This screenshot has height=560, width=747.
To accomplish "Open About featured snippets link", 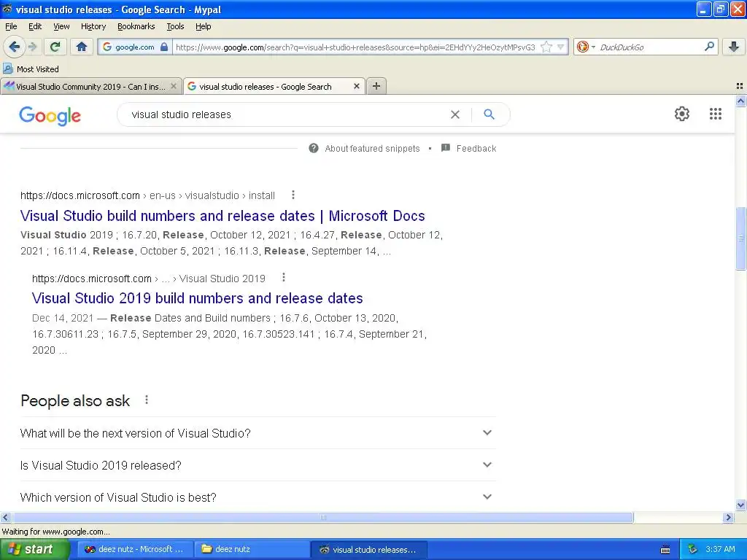I will coord(372,149).
